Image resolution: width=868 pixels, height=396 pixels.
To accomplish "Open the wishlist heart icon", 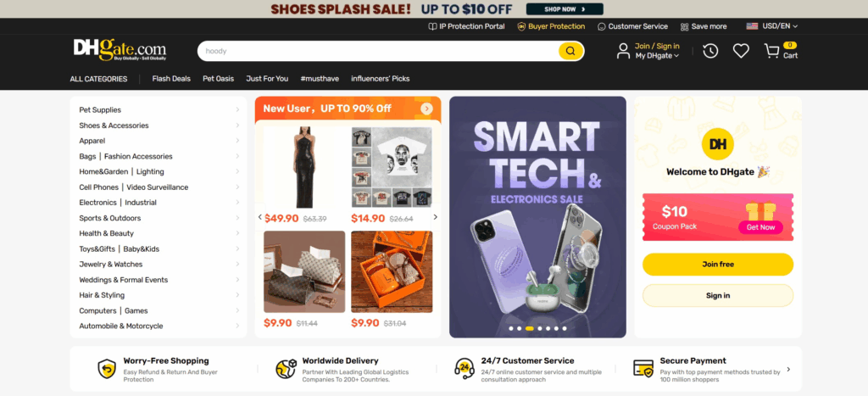I will coord(741,51).
